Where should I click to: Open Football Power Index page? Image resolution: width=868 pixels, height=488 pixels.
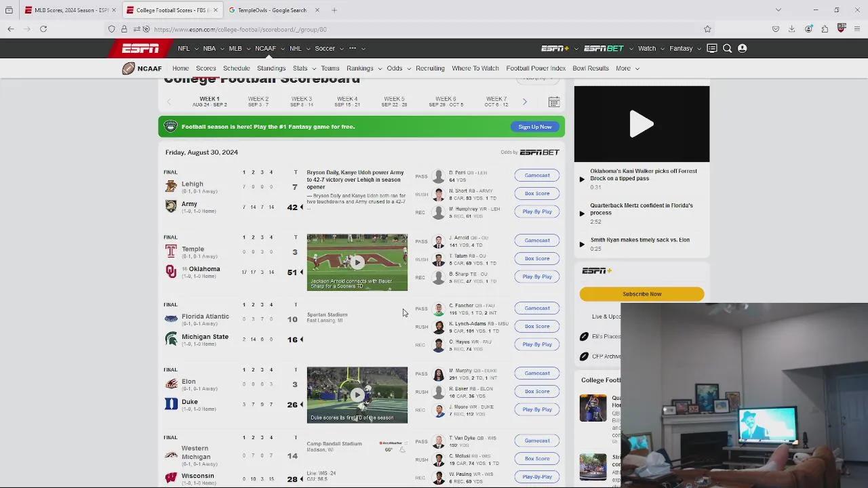click(x=536, y=68)
